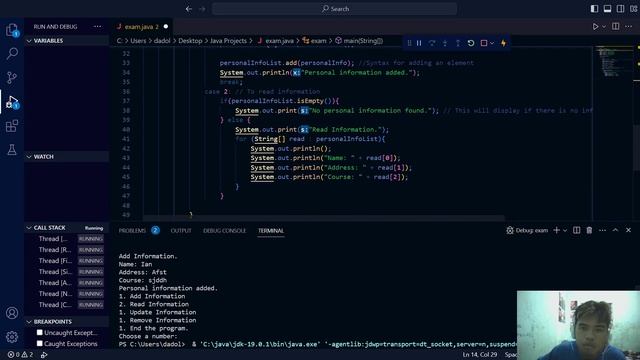The width and height of the screenshot is (640, 360).
Task: Grab the debug toolbar drag handle
Action: pyautogui.click(x=409, y=43)
